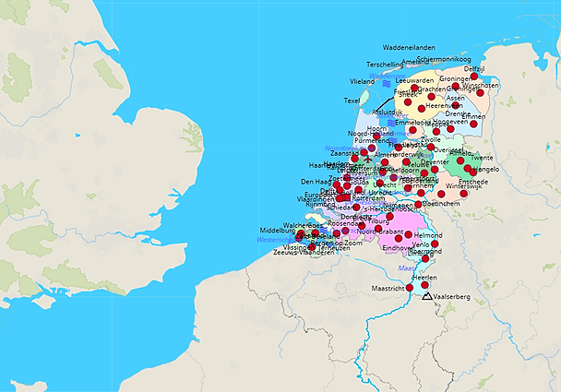
Task: Click the Middelburg red marker
Action: [299, 233]
